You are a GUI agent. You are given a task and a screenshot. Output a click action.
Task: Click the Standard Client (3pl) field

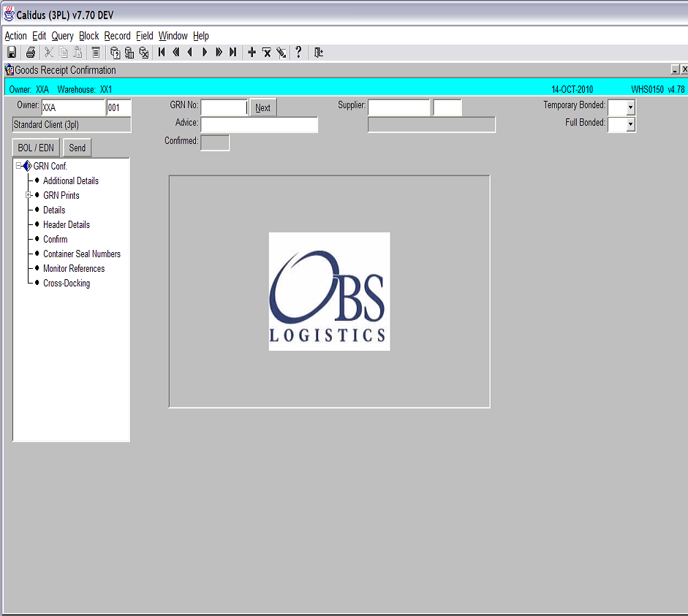point(72,124)
